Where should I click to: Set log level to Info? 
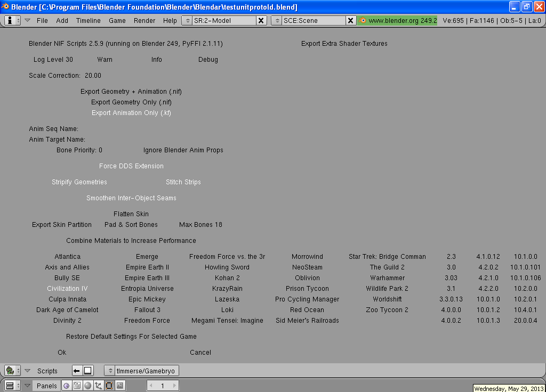(156, 60)
